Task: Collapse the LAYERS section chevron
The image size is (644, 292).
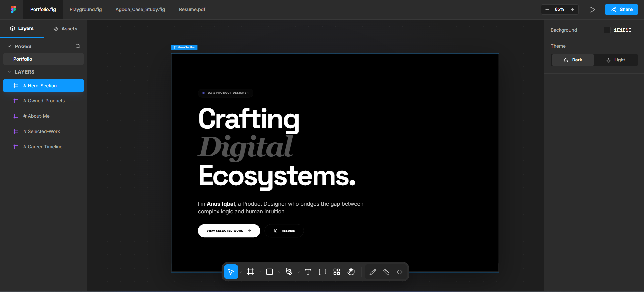Action: pos(9,72)
